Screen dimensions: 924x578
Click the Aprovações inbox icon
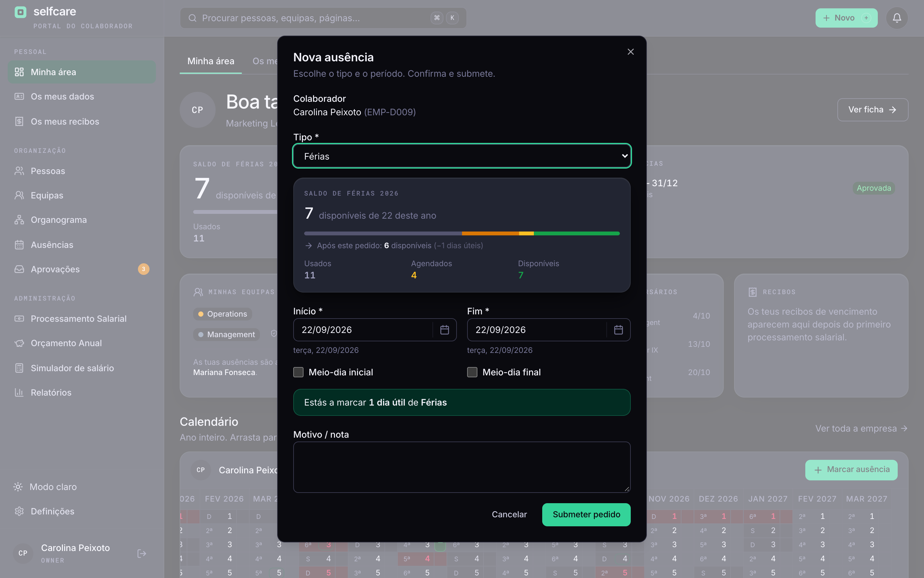[x=19, y=269]
